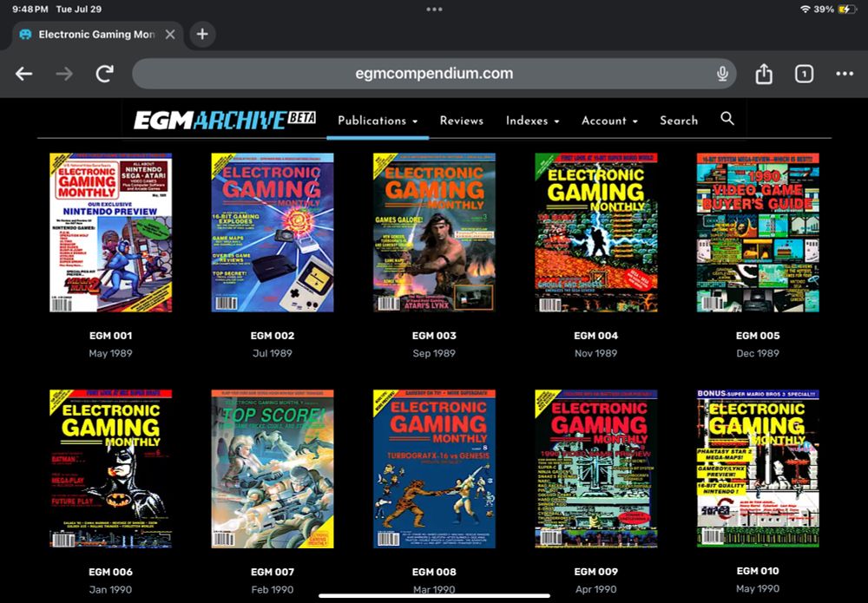Click the EGM 005 title link
Viewport: 868px width, 603px height.
758,335
